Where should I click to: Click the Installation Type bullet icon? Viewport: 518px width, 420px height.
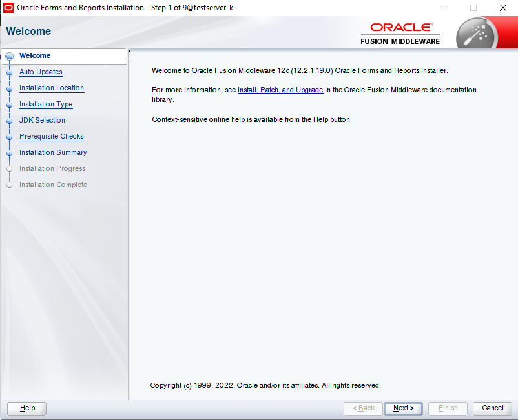(x=10, y=105)
